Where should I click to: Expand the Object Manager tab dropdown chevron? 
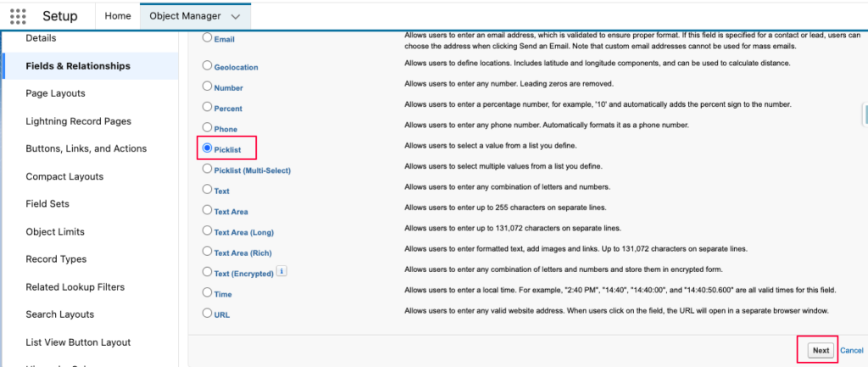[x=235, y=16]
